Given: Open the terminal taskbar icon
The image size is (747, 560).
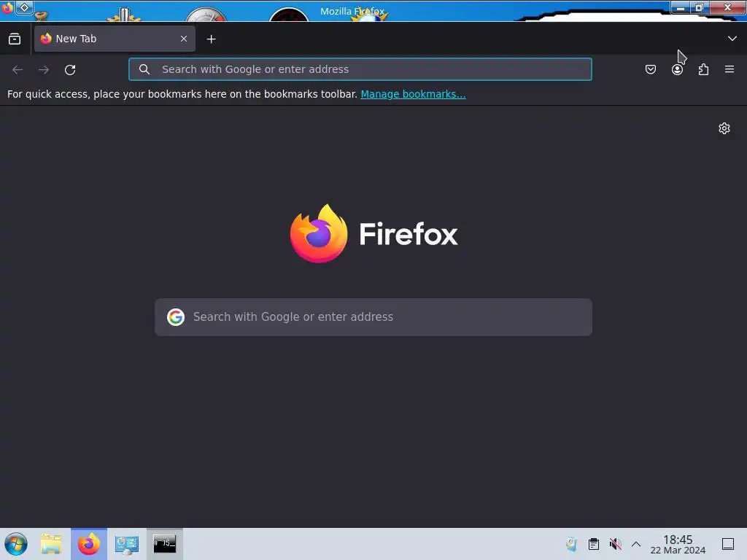Looking at the screenshot, I should [164, 544].
